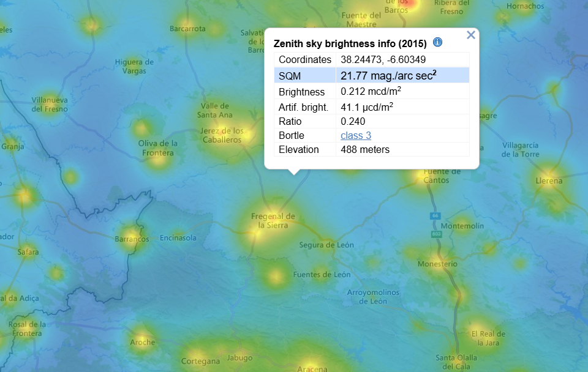The width and height of the screenshot is (588, 372).
Task: Open the Bortle class 3 link
Action: 356,135
